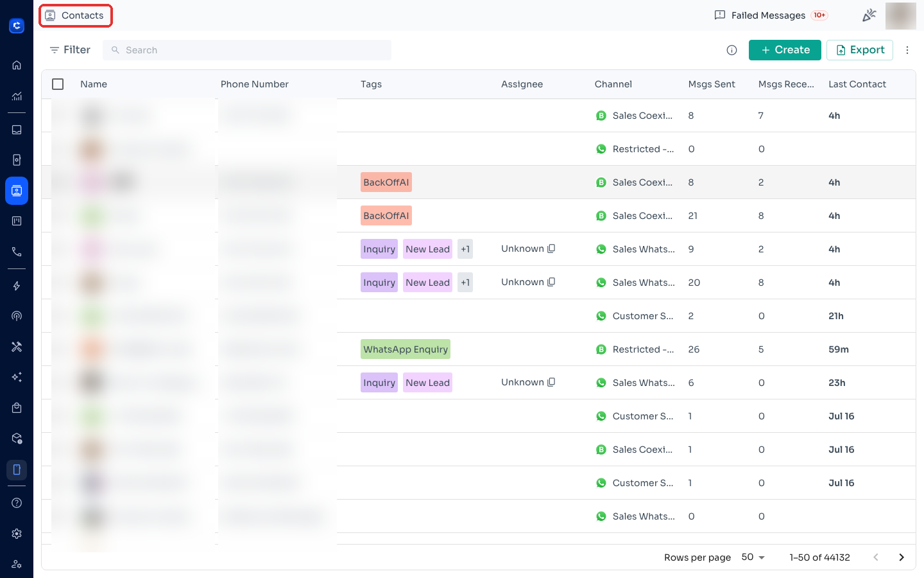
Task: Click the party popper celebration icon
Action: (x=869, y=15)
